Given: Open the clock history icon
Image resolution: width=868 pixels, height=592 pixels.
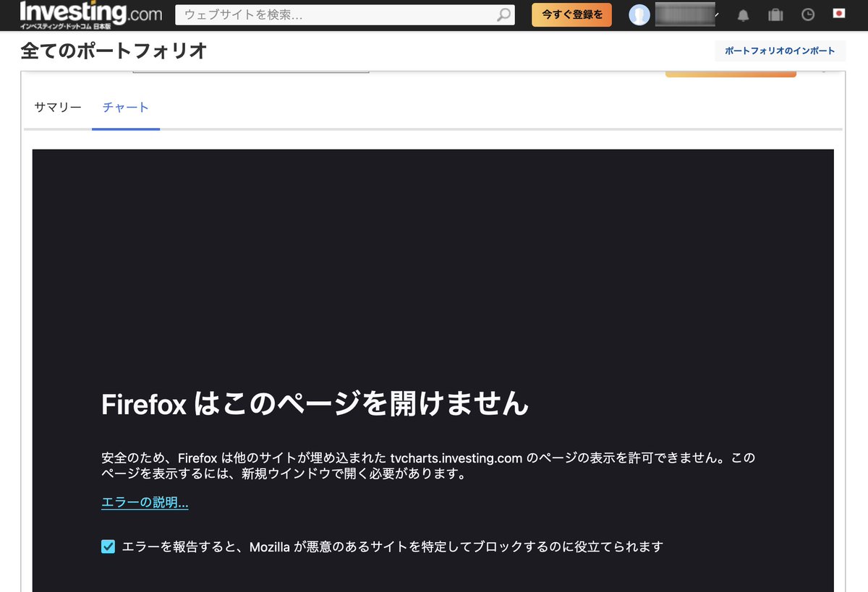Looking at the screenshot, I should pyautogui.click(x=808, y=14).
